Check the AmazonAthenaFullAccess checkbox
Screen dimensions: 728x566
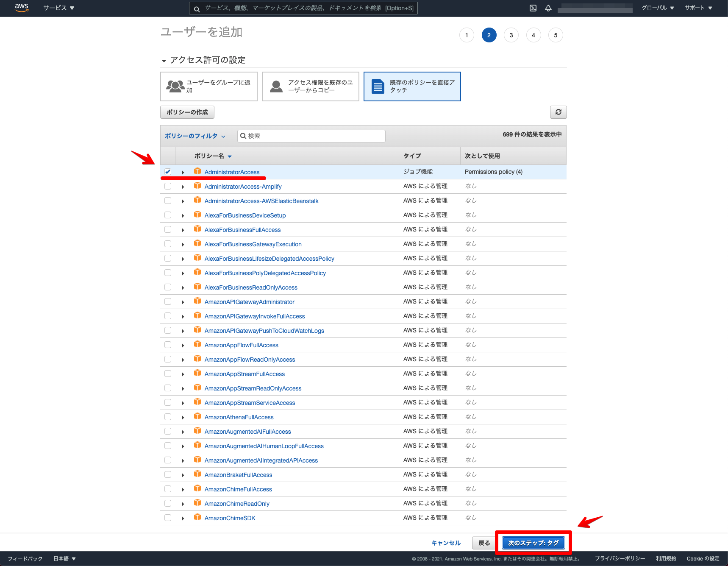[x=168, y=417]
